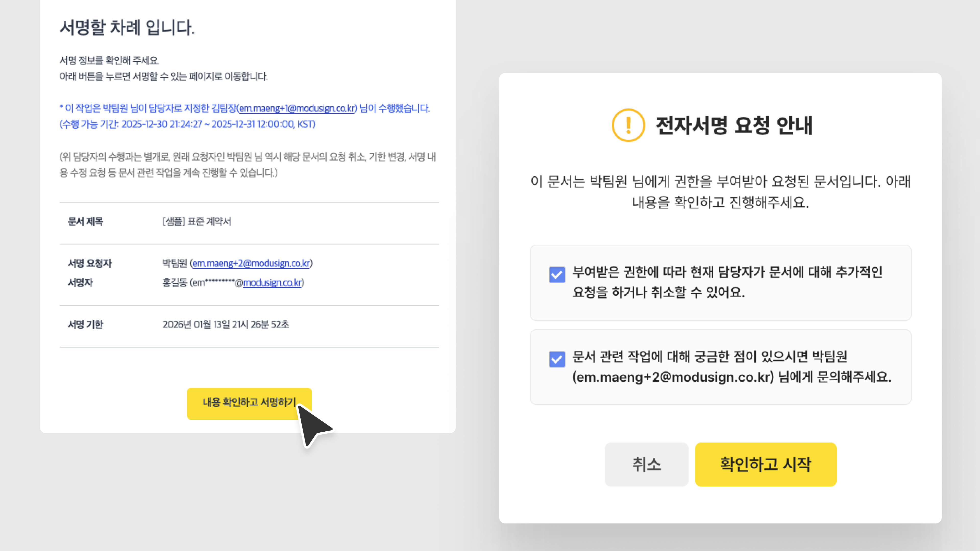This screenshot has height=551, width=980.
Task: Click the yellow warning exclamation icon
Action: click(x=628, y=125)
